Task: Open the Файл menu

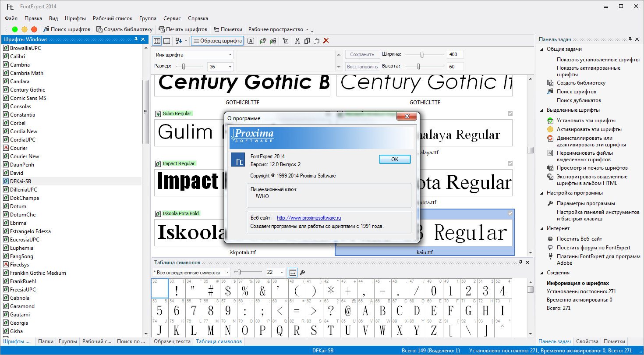Action: click(11, 18)
